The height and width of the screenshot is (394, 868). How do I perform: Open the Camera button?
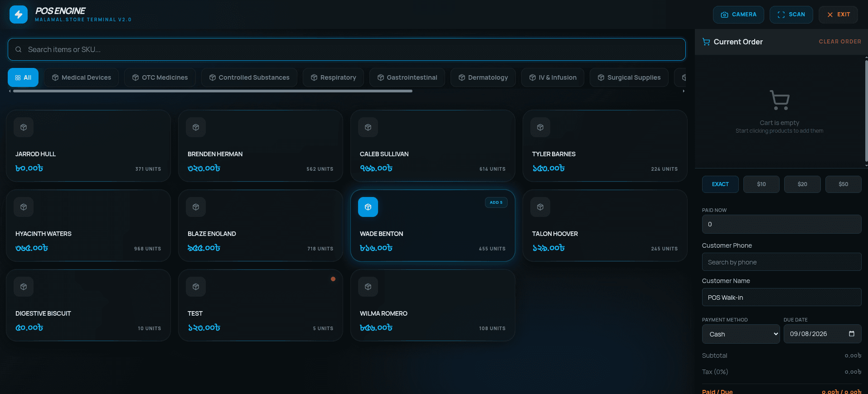click(x=738, y=14)
